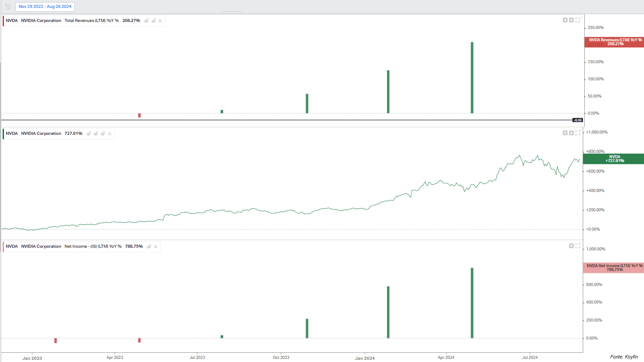
Task: Click the revenue bar reaching about 55%
Action: (x=307, y=104)
